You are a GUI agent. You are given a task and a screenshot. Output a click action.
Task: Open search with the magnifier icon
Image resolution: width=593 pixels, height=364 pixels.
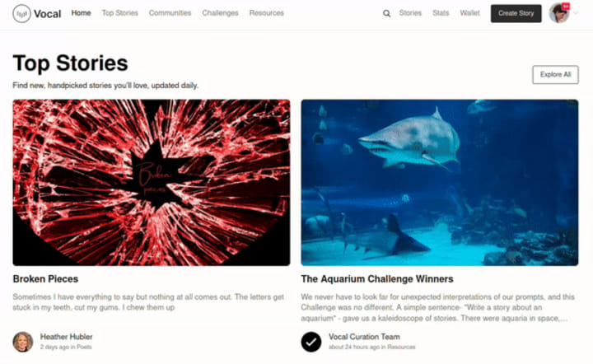(x=386, y=14)
